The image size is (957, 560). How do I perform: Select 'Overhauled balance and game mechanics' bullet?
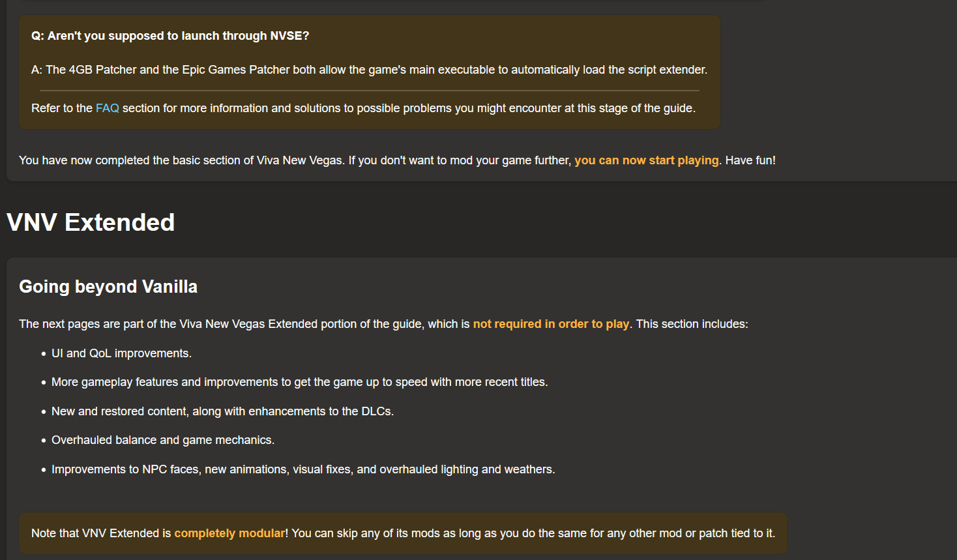pyautogui.click(x=163, y=440)
